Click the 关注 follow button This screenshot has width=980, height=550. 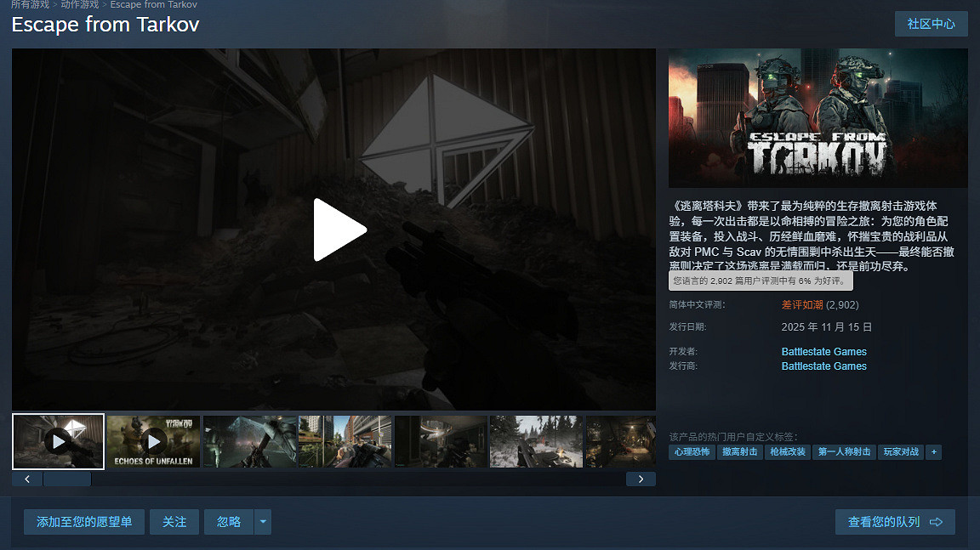point(174,522)
